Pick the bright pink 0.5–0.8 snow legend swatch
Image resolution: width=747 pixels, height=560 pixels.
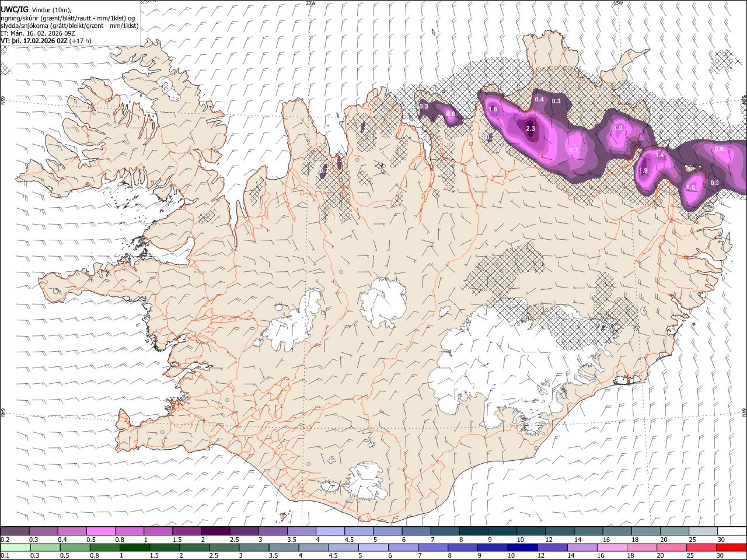[101, 531]
